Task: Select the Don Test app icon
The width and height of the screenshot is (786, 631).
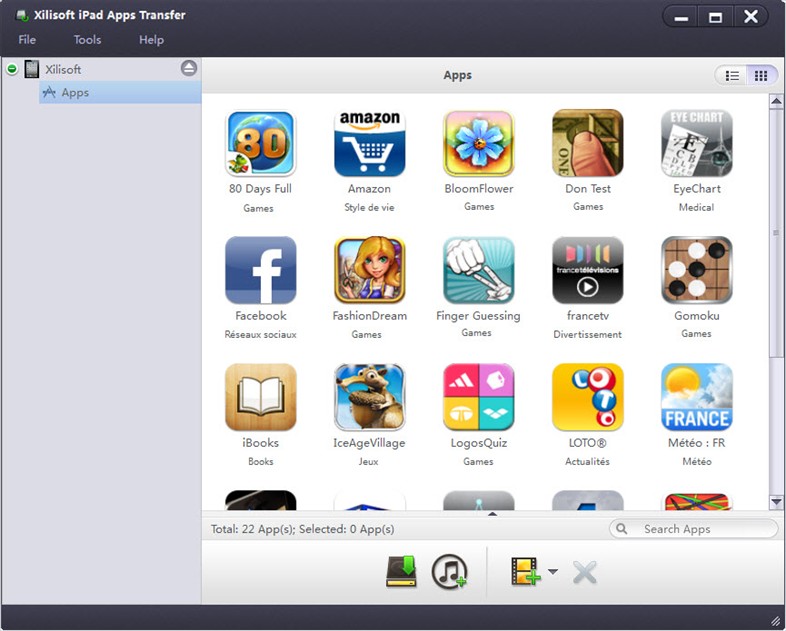Action: 587,143
